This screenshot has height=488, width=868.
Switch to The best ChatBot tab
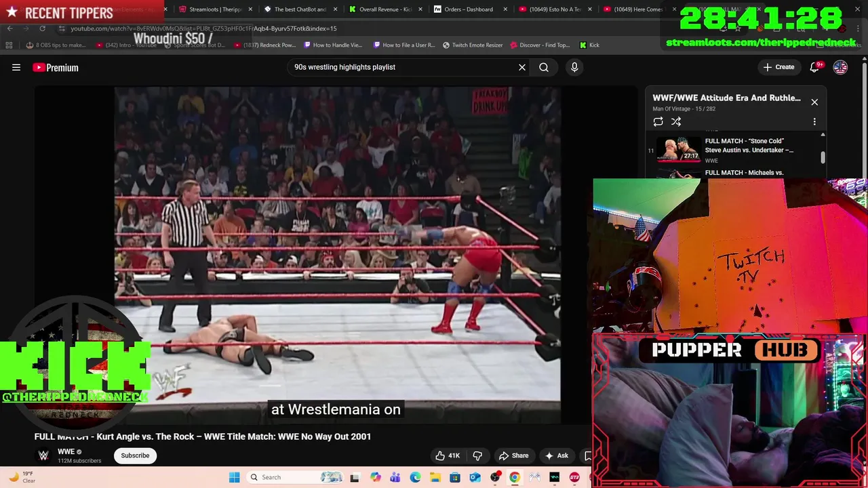(x=300, y=9)
